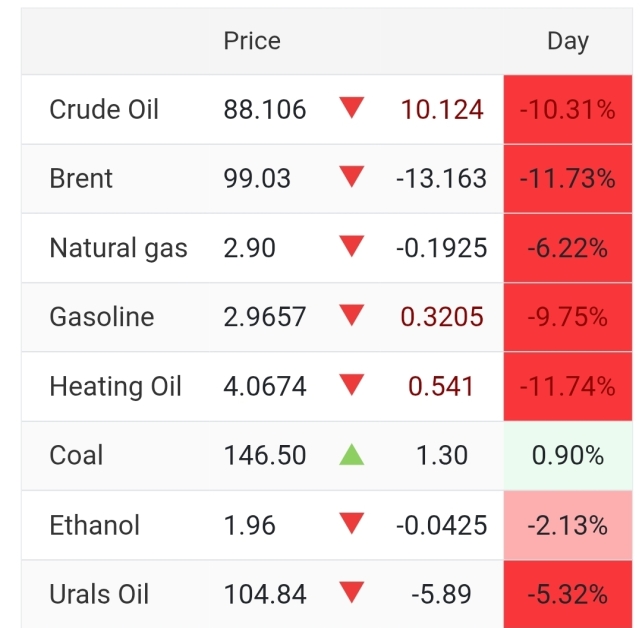Click Coal's green 0.90% day cell

tap(567, 456)
